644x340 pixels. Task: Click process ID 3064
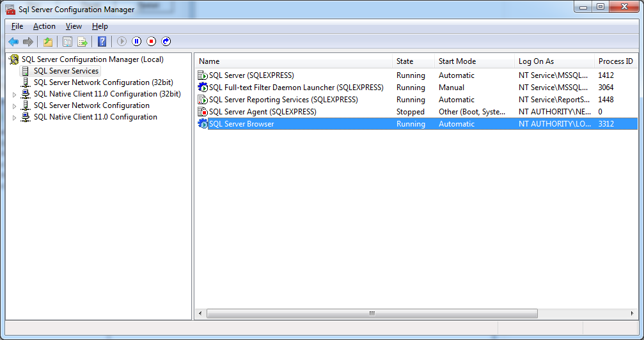(x=606, y=88)
